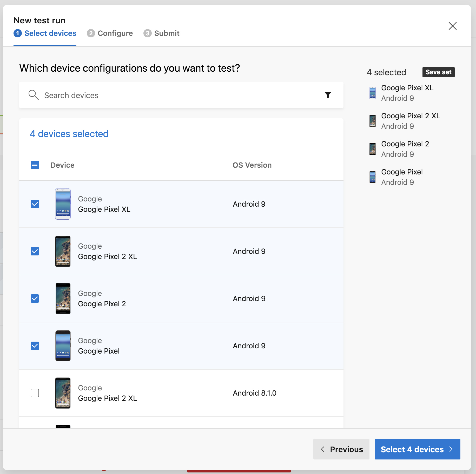Open the device filter funnel icon
Screen dimensions: 476x474
[328, 95]
